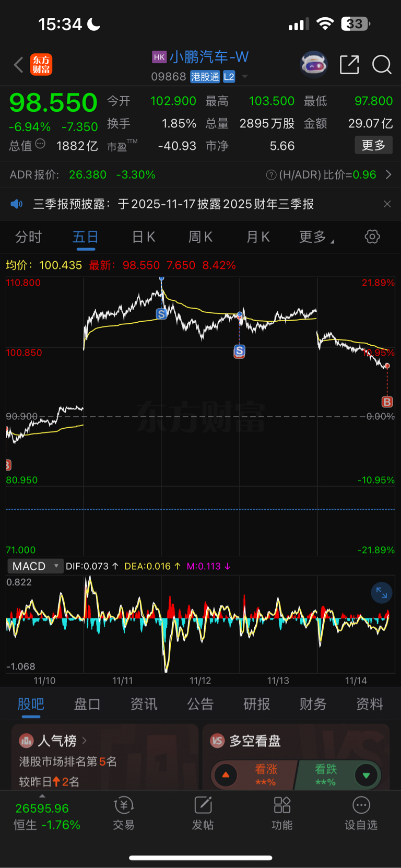
Task: Dismiss the quarterly report notice
Action: click(387, 204)
